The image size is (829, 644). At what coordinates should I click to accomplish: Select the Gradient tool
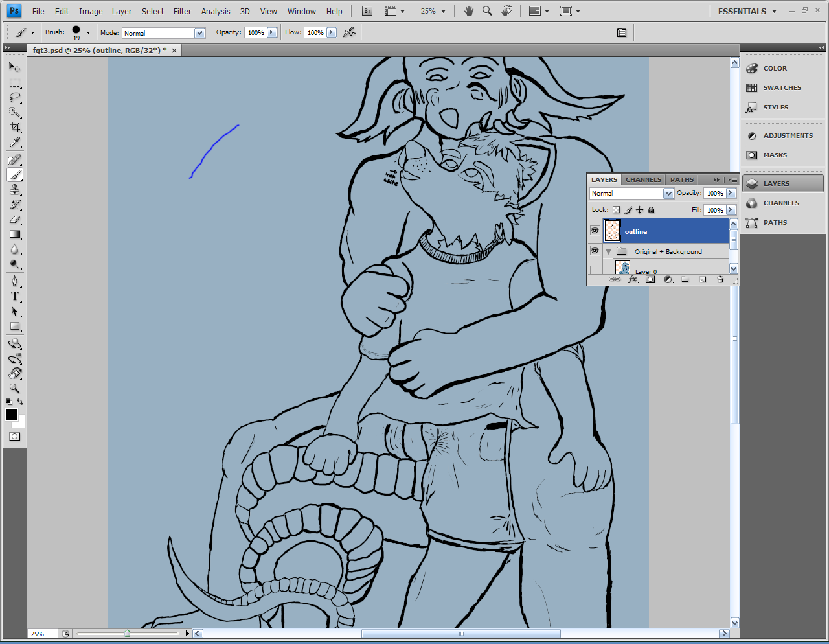[x=14, y=235]
